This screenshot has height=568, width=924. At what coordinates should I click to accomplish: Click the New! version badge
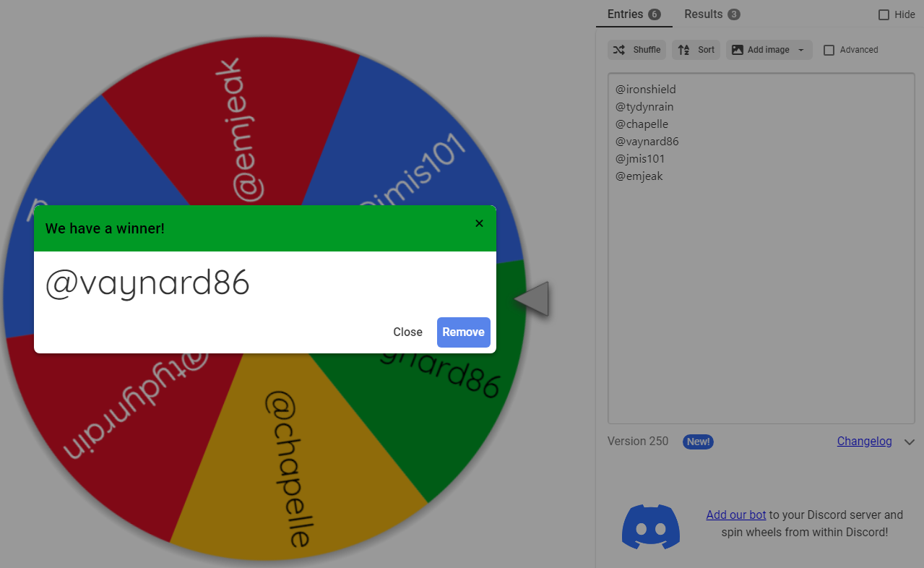click(698, 442)
